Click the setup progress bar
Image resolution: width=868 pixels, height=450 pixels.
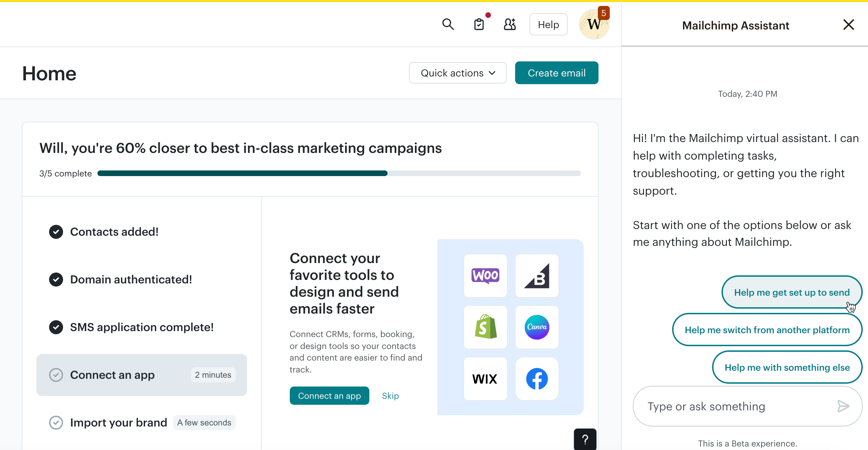tap(339, 173)
